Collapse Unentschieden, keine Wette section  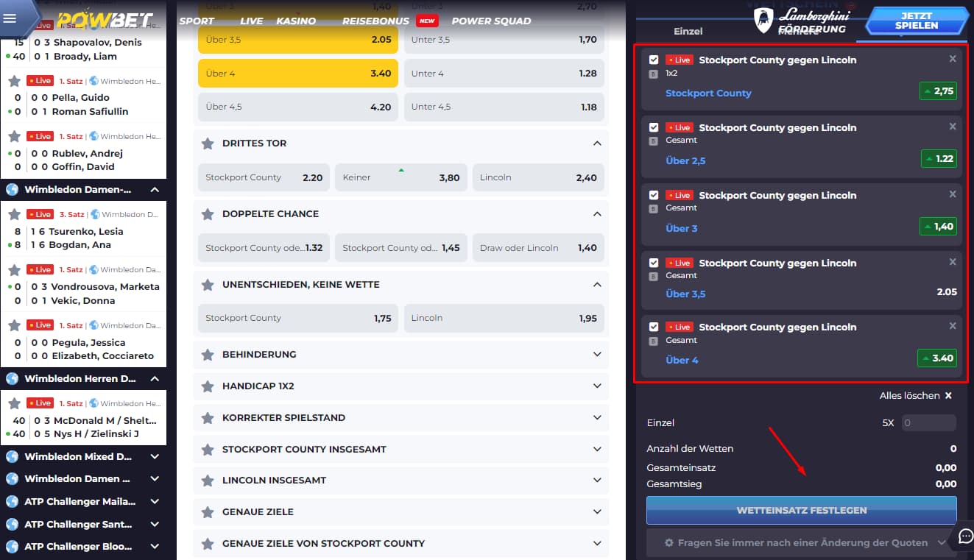coord(597,285)
